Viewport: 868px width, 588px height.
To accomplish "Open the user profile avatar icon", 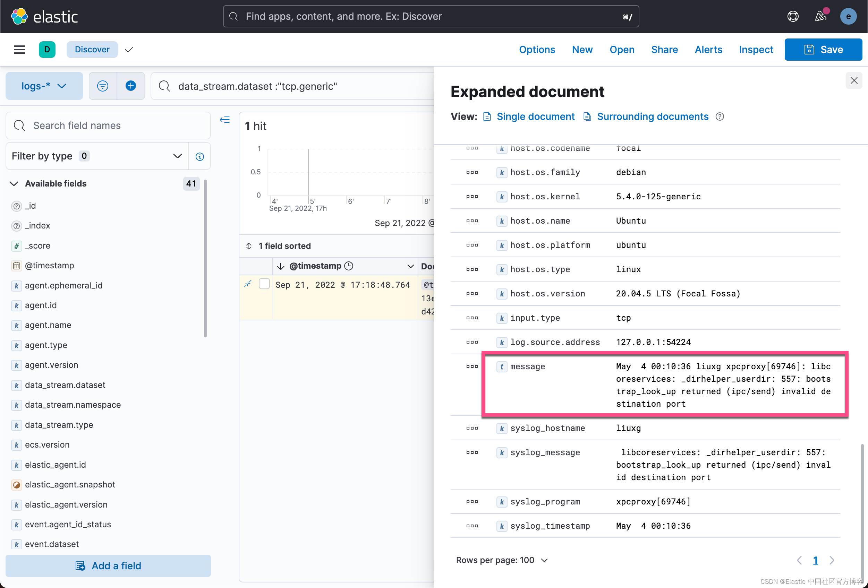I will point(849,16).
